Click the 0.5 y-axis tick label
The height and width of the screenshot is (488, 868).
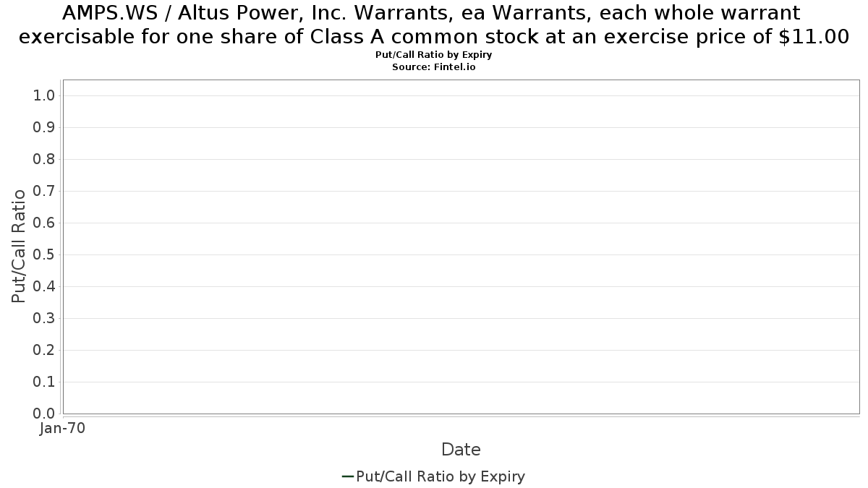tap(44, 254)
